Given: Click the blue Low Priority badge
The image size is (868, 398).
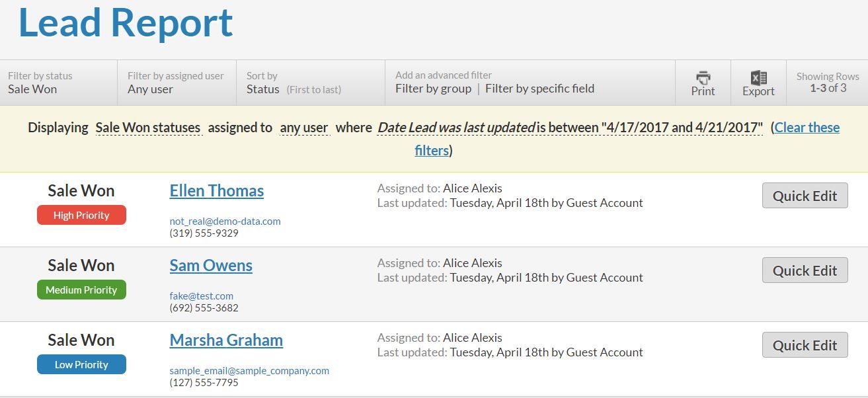Looking at the screenshot, I should 81,364.
